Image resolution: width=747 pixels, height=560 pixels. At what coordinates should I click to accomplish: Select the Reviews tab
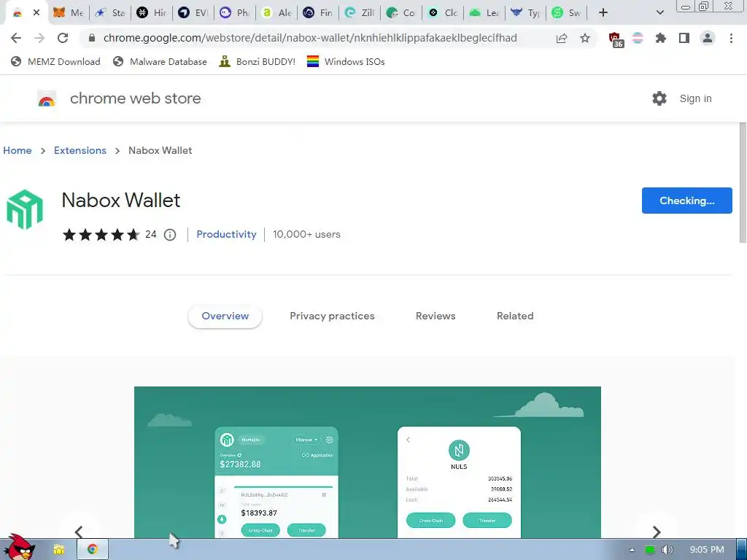(436, 316)
